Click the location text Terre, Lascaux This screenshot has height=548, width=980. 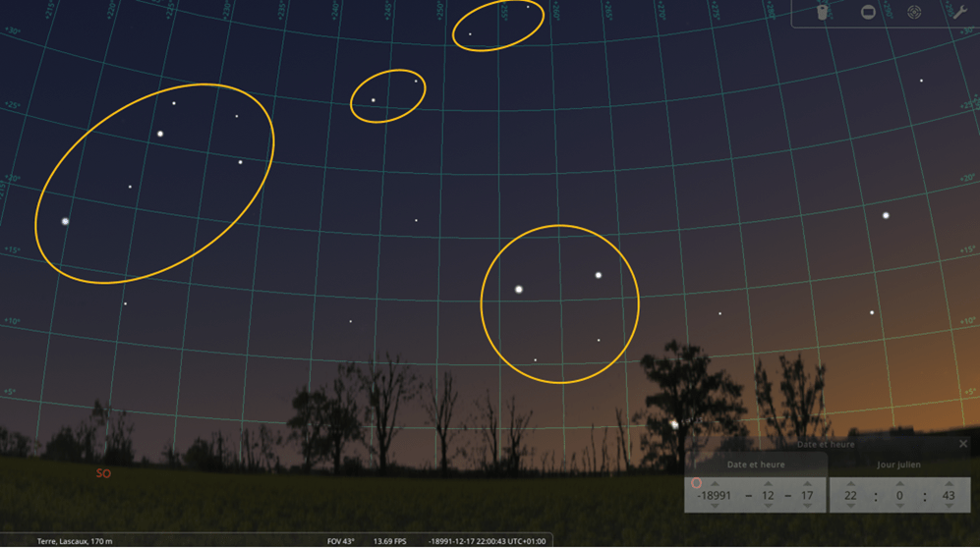tap(75, 541)
